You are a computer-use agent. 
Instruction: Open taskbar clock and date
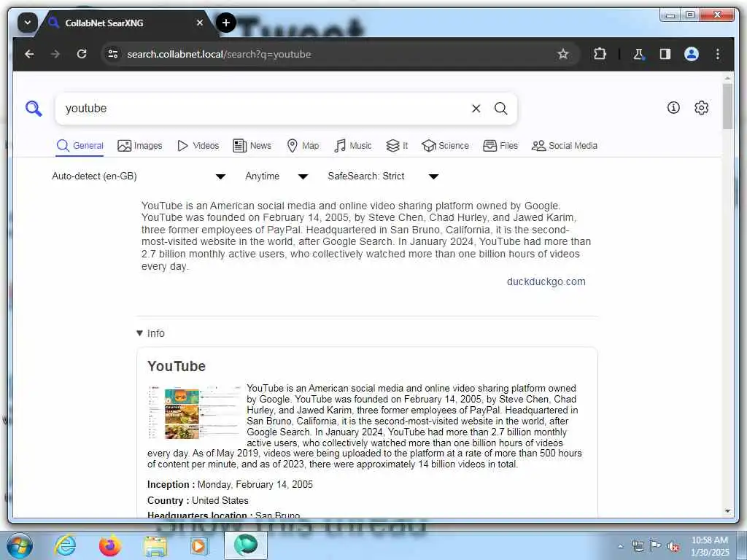pos(709,546)
